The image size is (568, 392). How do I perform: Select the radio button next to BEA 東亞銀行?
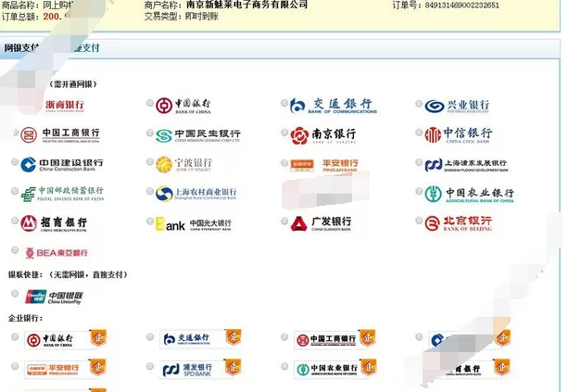tap(15, 249)
